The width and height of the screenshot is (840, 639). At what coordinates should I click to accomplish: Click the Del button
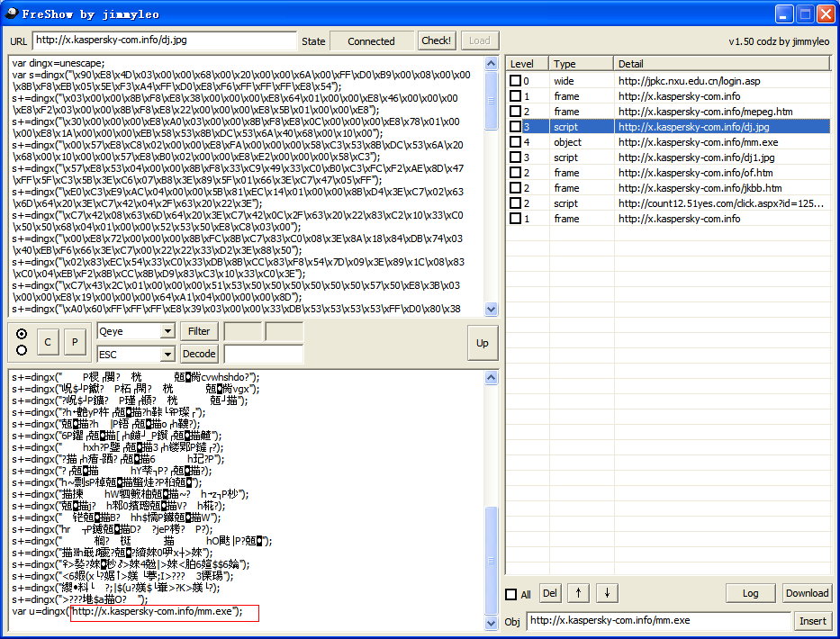(549, 593)
